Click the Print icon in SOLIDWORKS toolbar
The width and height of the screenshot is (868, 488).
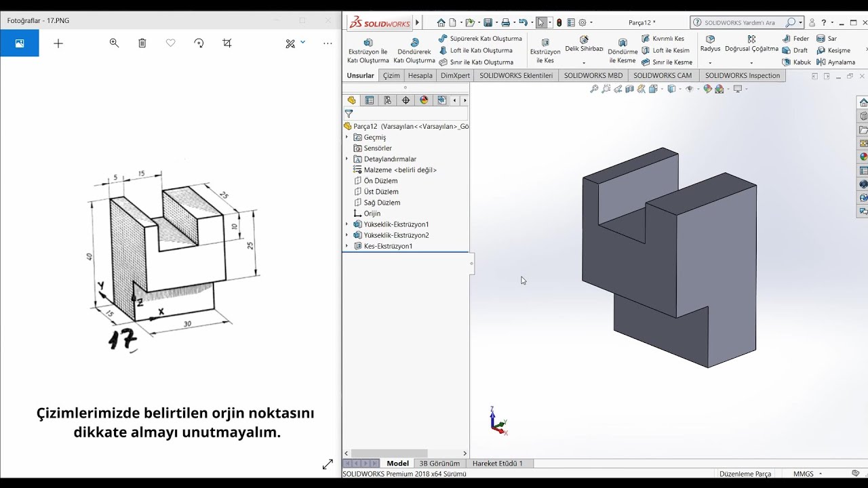point(505,22)
